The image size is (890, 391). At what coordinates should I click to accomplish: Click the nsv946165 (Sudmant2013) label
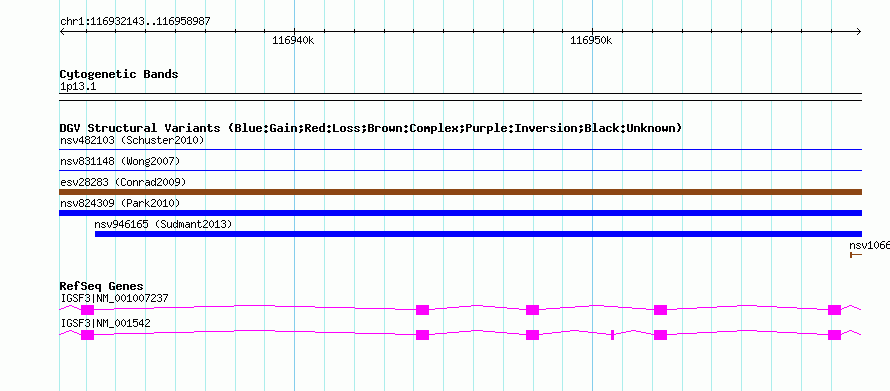(x=163, y=224)
